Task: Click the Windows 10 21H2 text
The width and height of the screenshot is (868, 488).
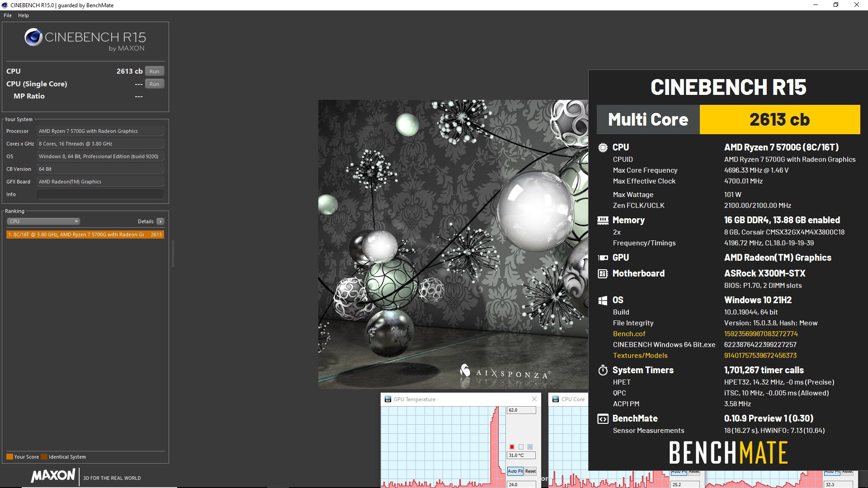Action: 758,300
